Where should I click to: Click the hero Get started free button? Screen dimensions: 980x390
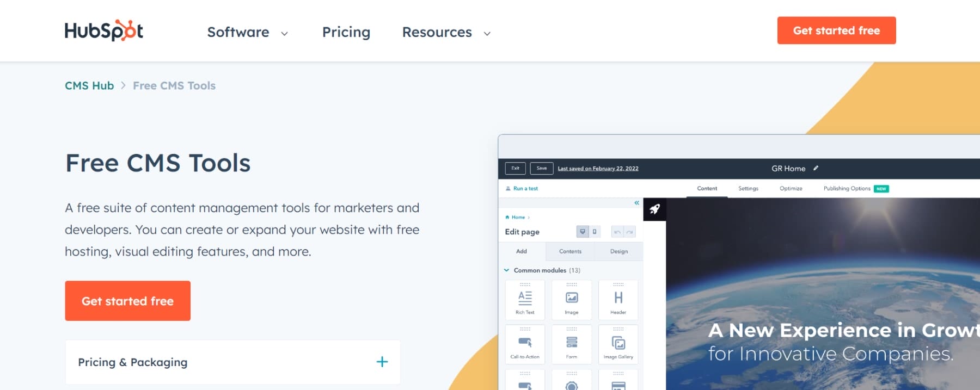128,301
